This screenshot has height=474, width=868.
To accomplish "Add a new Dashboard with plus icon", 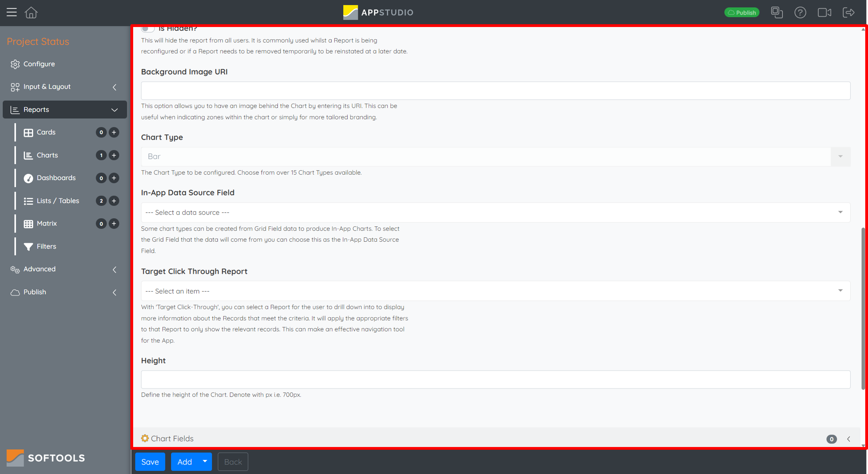I will [x=114, y=178].
